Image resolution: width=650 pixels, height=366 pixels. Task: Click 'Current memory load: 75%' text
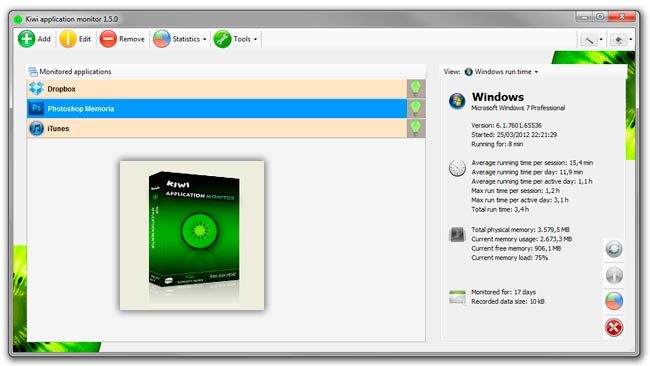509,258
